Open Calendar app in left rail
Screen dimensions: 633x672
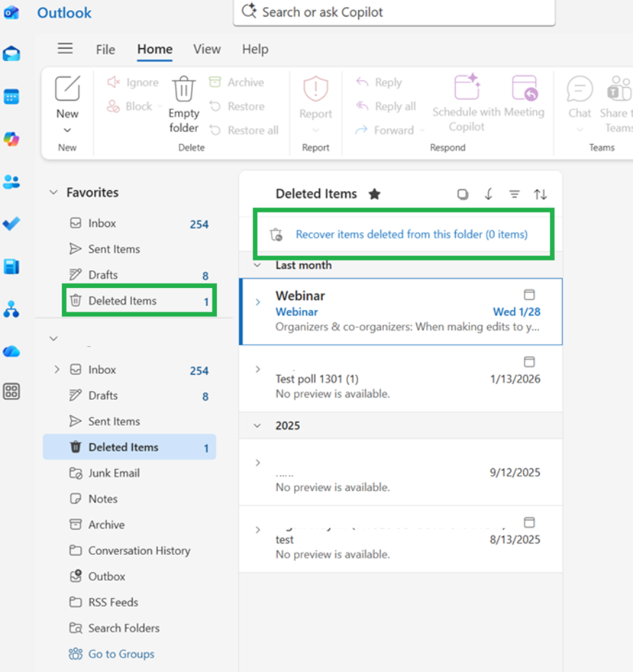[11, 96]
